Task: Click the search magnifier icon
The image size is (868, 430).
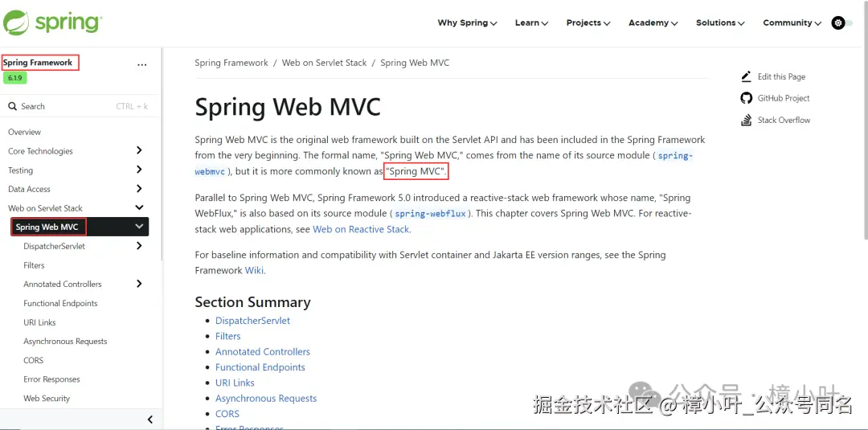Action: (13, 106)
